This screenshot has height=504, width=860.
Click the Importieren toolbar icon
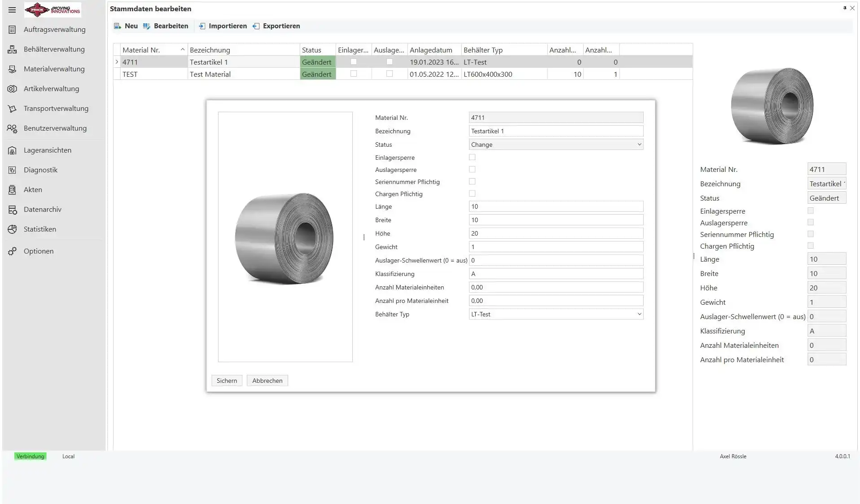pos(202,26)
